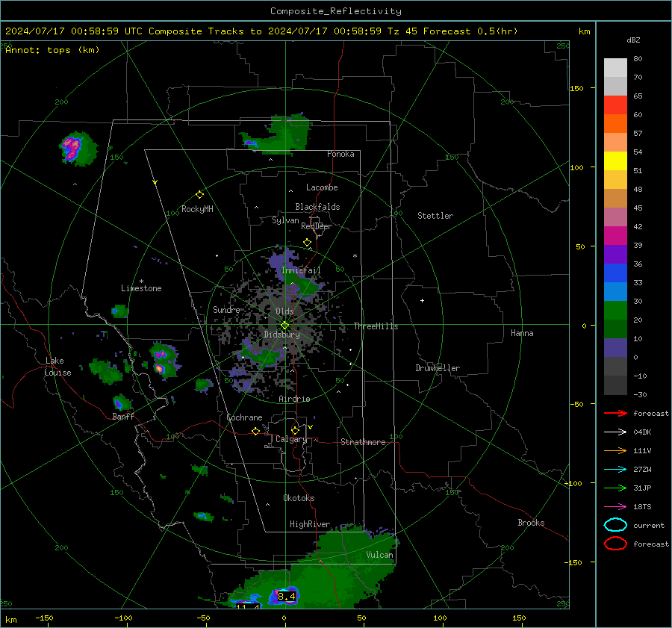Click the yellow diamond marker beside RockyMH
This screenshot has height=628, width=672.
click(199, 195)
